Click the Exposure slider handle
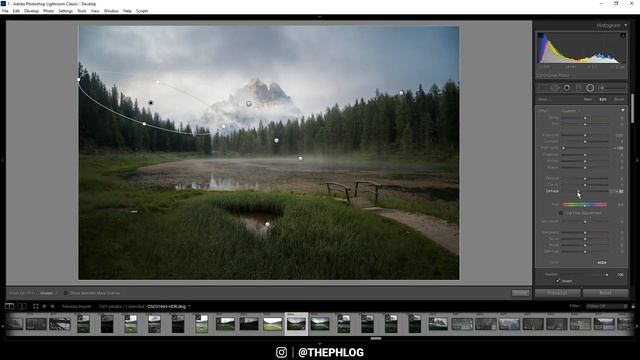The image size is (640, 360). tap(585, 135)
